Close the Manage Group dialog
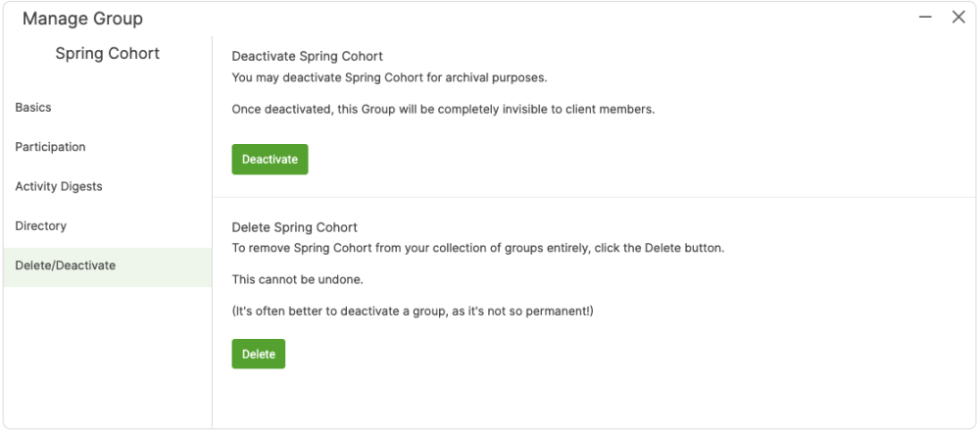Viewport: 980px width, 432px height. 958,18
